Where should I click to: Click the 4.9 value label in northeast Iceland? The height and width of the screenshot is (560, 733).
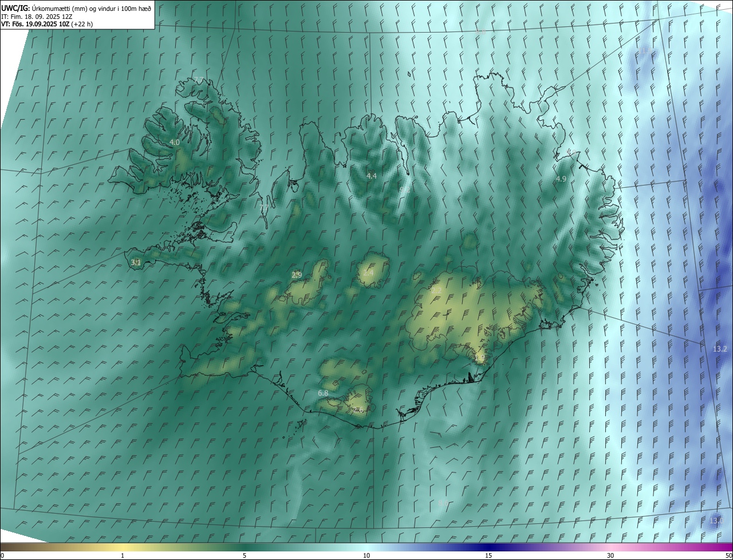click(561, 179)
